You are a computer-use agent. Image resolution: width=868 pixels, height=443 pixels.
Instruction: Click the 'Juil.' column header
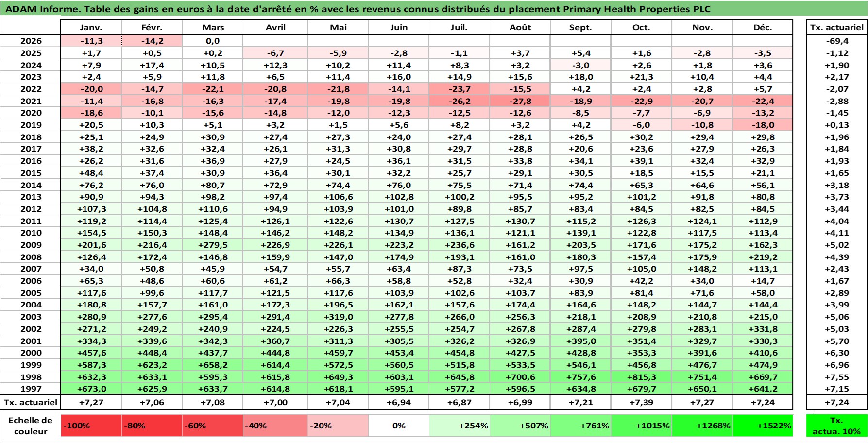tap(460, 28)
